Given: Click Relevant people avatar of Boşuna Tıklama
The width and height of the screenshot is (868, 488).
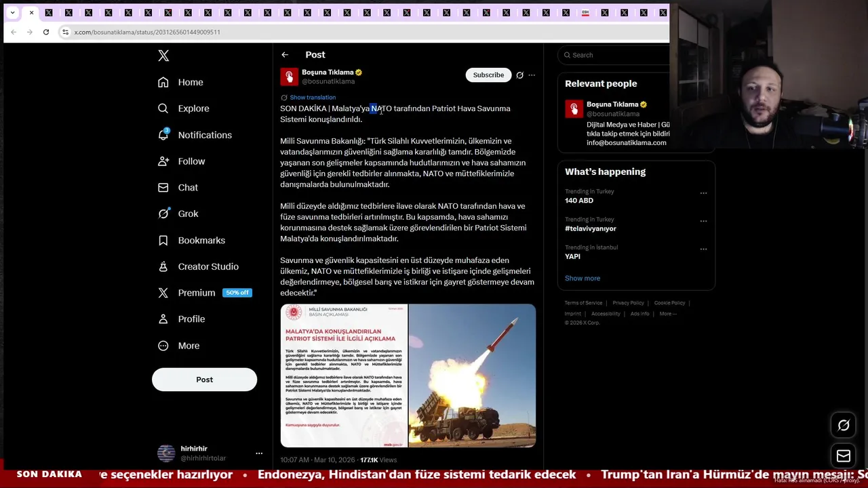Looking at the screenshot, I should click(574, 108).
